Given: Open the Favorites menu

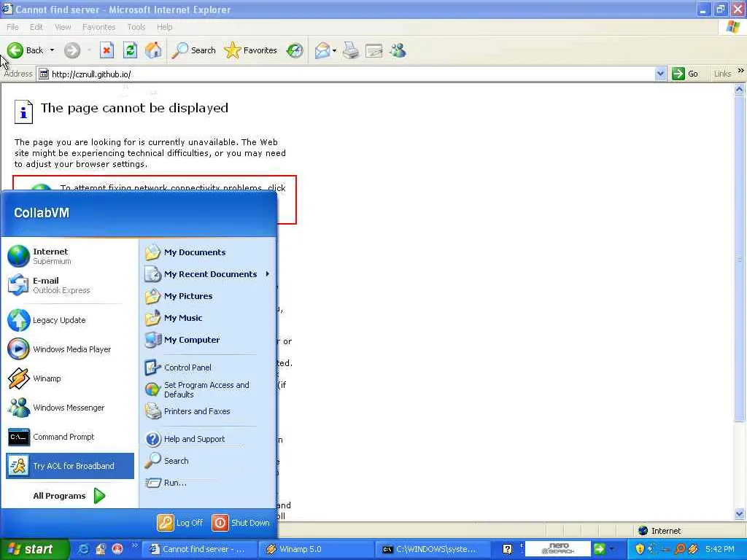Looking at the screenshot, I should click(x=98, y=27).
